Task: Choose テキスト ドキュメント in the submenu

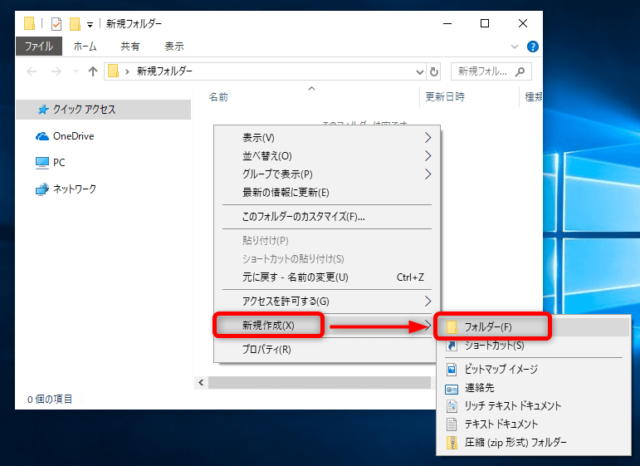Action: 533,424
